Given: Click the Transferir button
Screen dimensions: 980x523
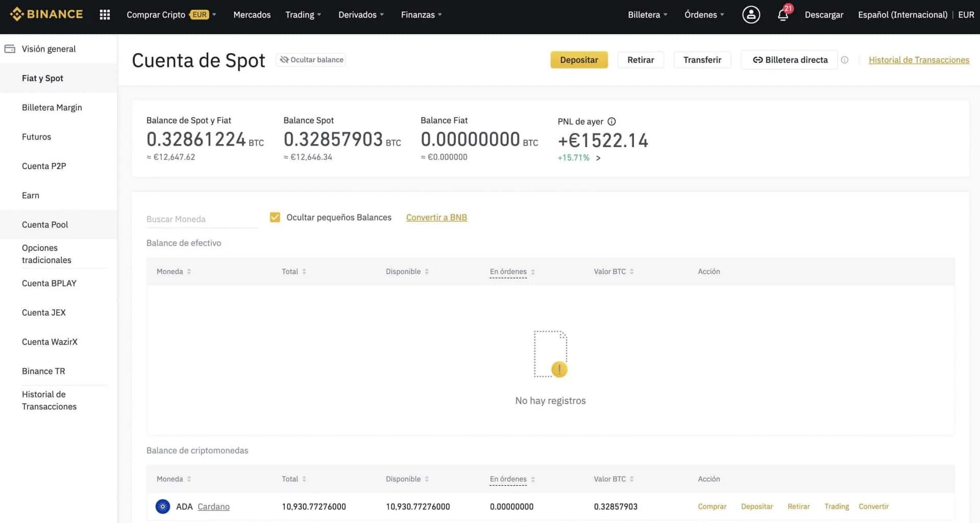Looking at the screenshot, I should (x=702, y=60).
